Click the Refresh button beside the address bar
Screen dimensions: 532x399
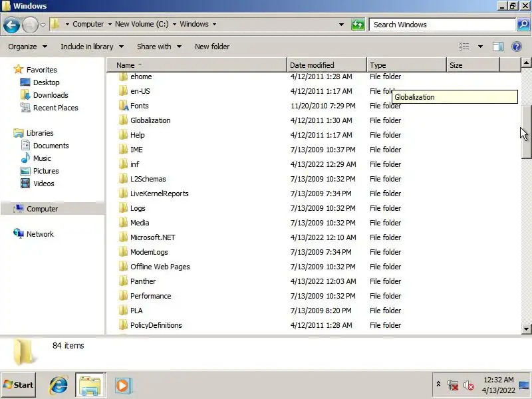click(x=358, y=25)
